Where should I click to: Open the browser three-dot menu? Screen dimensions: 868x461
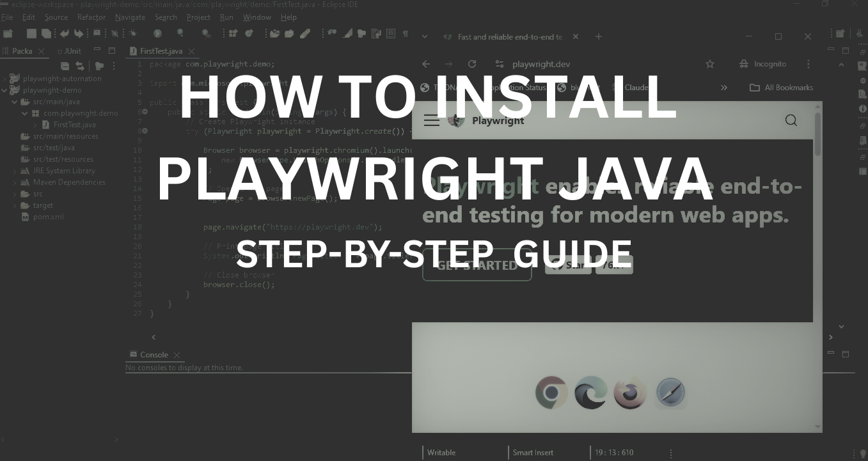point(809,64)
